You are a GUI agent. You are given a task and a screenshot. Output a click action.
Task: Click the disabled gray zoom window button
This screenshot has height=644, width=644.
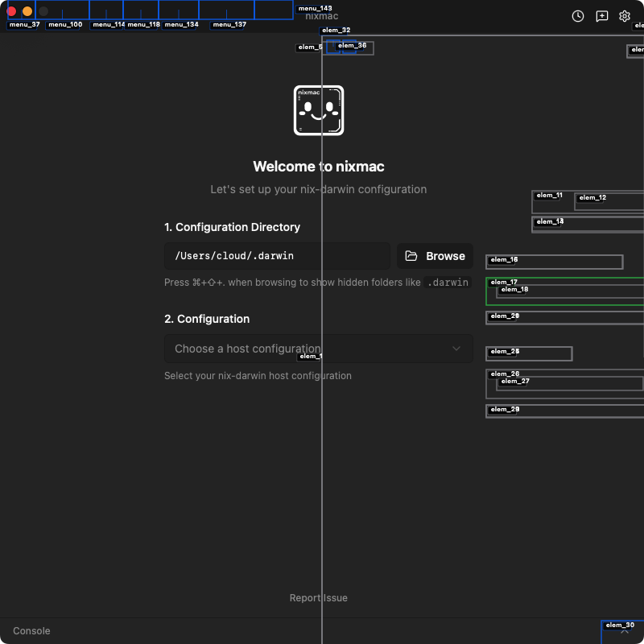tap(43, 11)
